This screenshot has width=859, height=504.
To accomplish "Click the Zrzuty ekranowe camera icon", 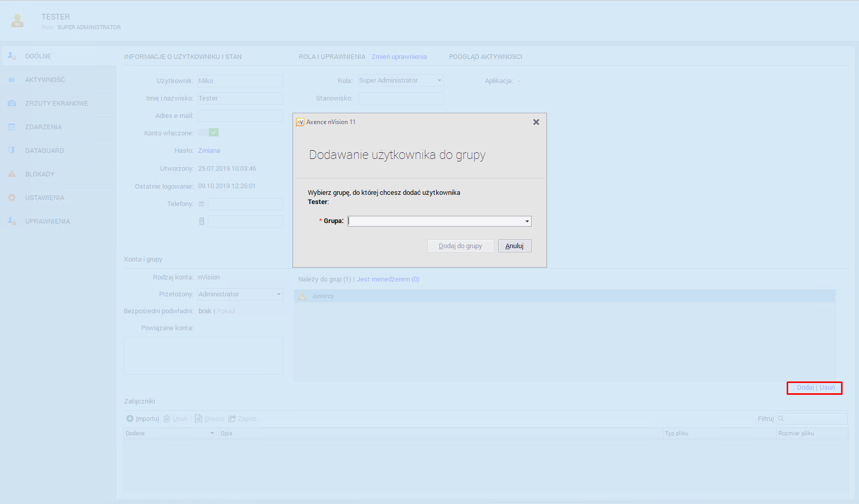I will (12, 104).
